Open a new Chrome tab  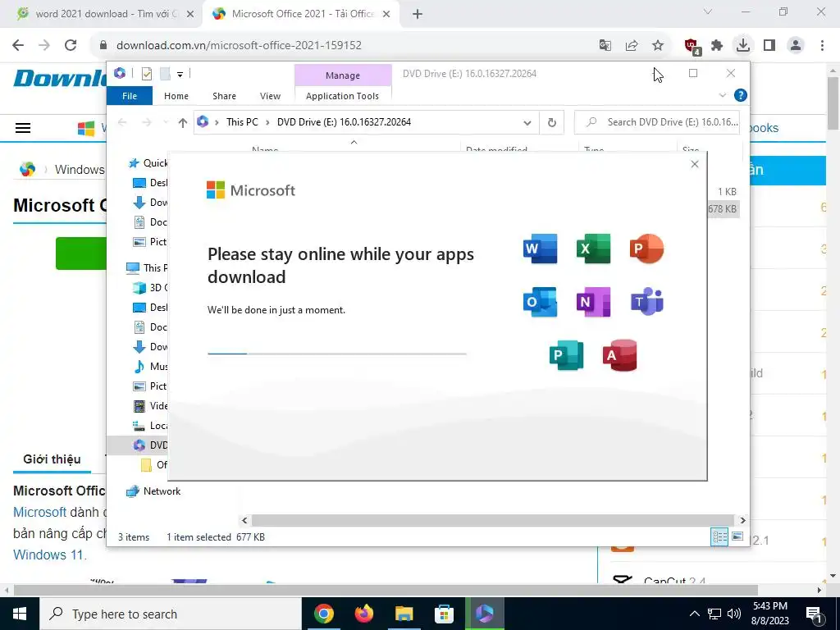coord(418,14)
